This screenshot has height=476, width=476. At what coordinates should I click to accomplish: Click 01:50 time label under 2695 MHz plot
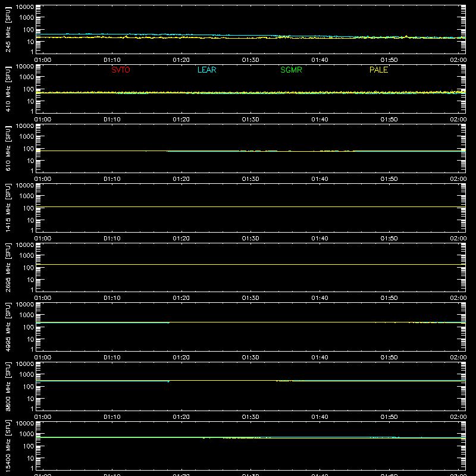pyautogui.click(x=389, y=298)
